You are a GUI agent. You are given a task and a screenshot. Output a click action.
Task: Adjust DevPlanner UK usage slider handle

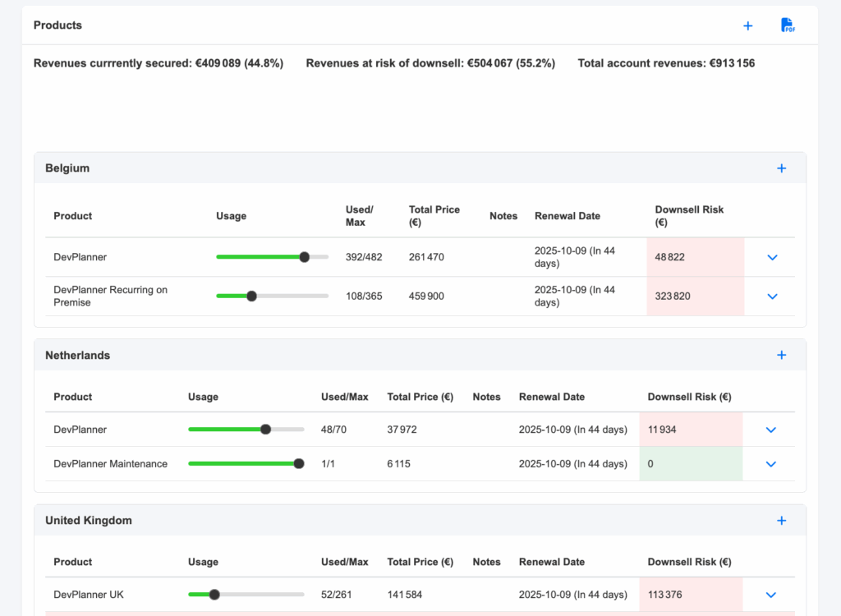click(214, 595)
